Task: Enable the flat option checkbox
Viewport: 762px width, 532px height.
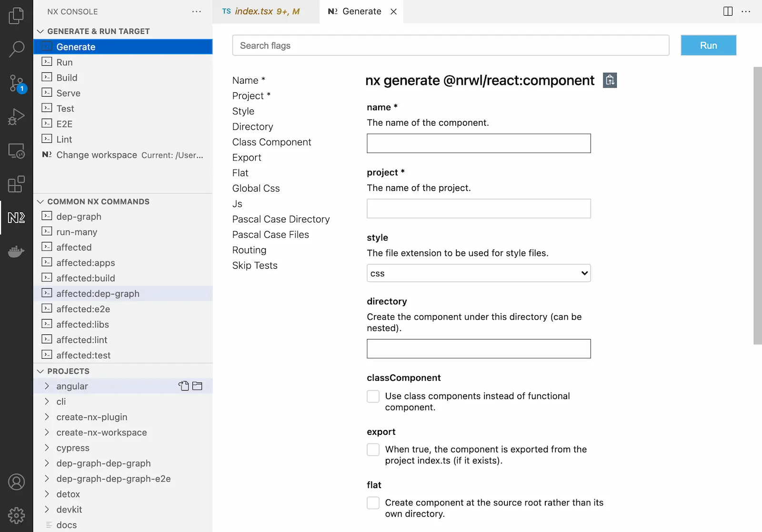Action: (x=373, y=502)
